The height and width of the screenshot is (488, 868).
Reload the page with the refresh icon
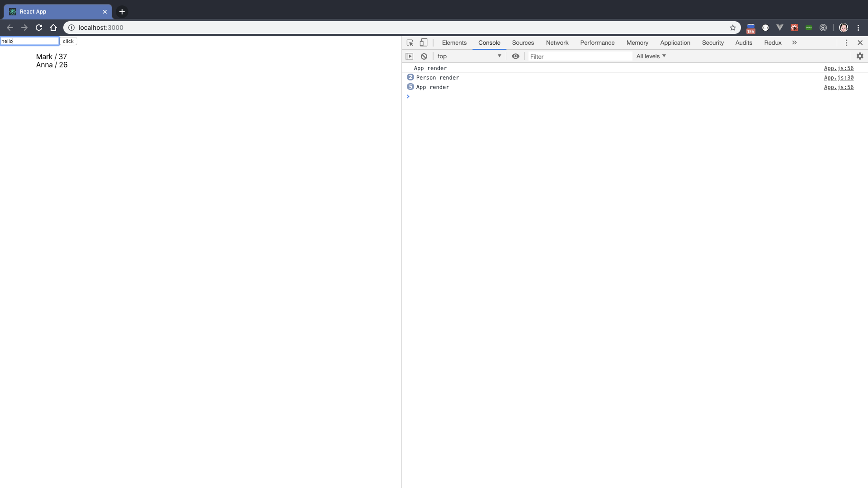tap(39, 28)
